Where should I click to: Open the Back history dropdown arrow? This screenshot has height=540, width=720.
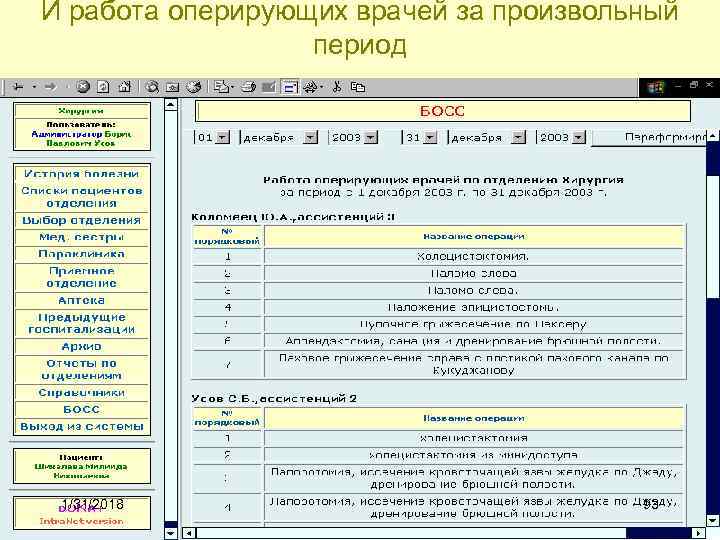coord(34,87)
